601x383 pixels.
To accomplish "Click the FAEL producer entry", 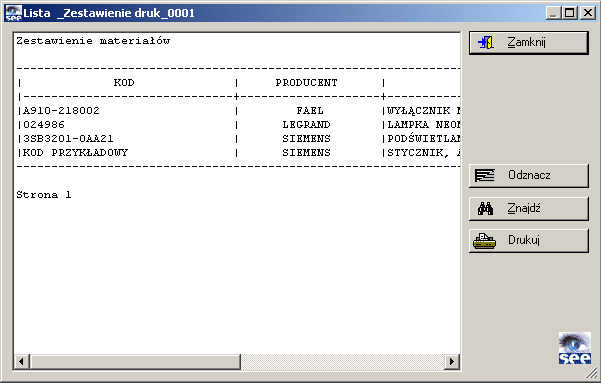I will tap(310, 111).
